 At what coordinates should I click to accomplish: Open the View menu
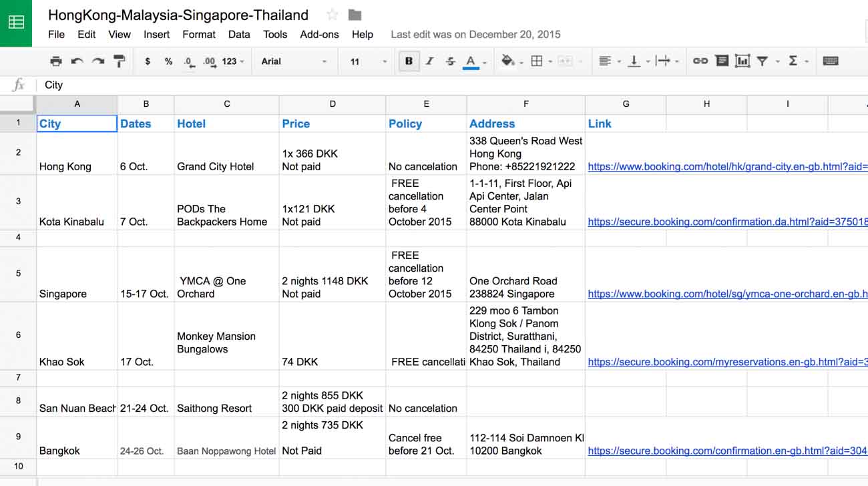tap(120, 35)
